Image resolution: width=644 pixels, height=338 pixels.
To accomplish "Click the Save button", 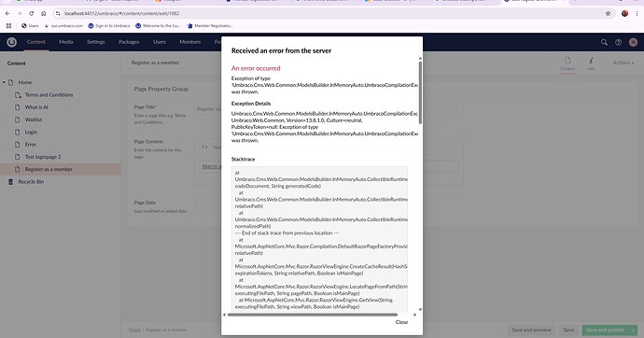I will (568, 330).
